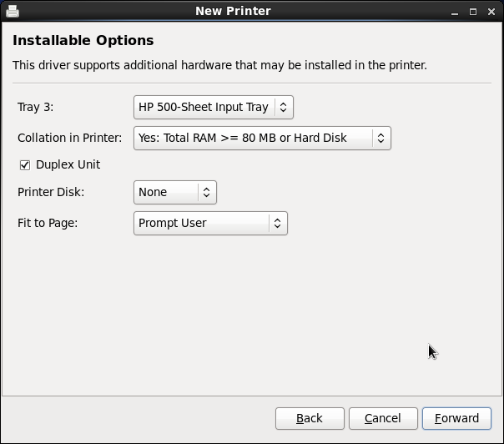
Task: Close the New Printer dialog
Action: (x=490, y=11)
